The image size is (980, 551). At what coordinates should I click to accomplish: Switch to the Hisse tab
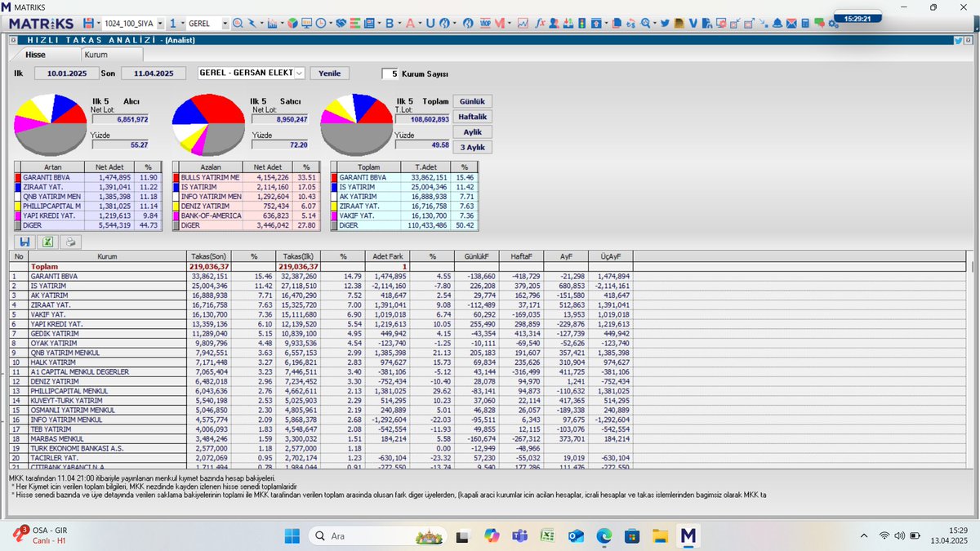point(36,55)
